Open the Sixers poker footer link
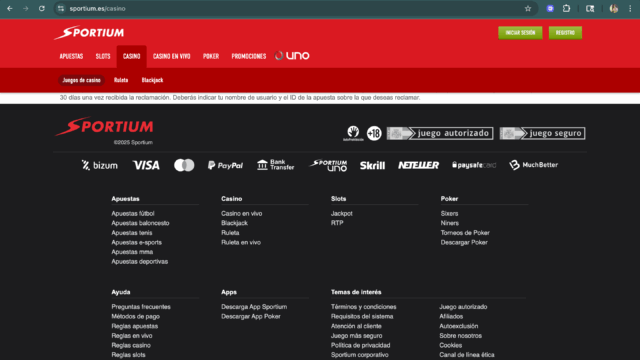The width and height of the screenshot is (640, 360). pos(449,213)
